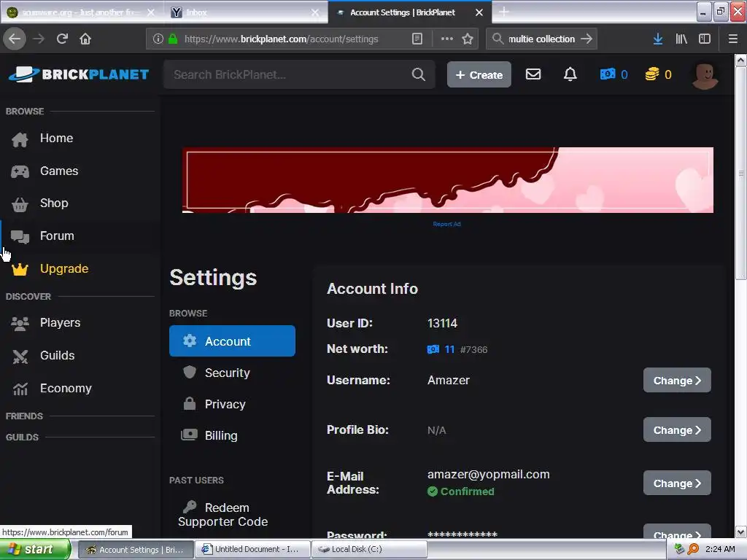747x560 pixels.
Task: Click the multie collection search box
Action: (541, 39)
